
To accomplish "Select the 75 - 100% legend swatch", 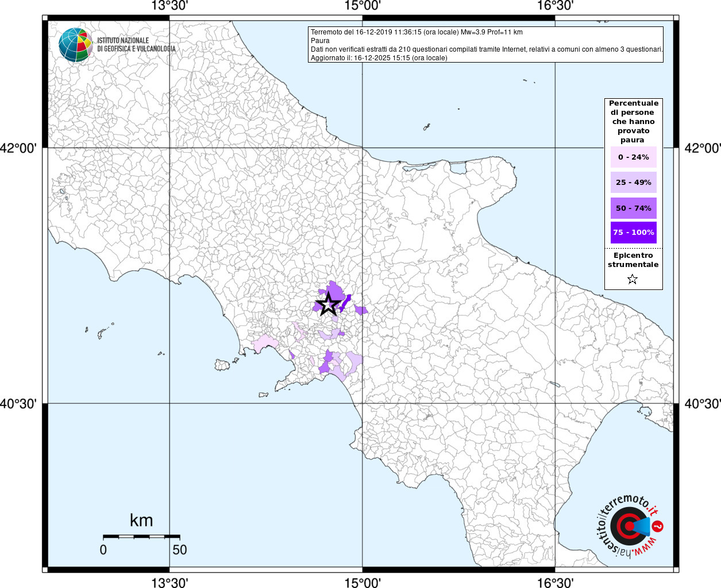I will tap(633, 233).
